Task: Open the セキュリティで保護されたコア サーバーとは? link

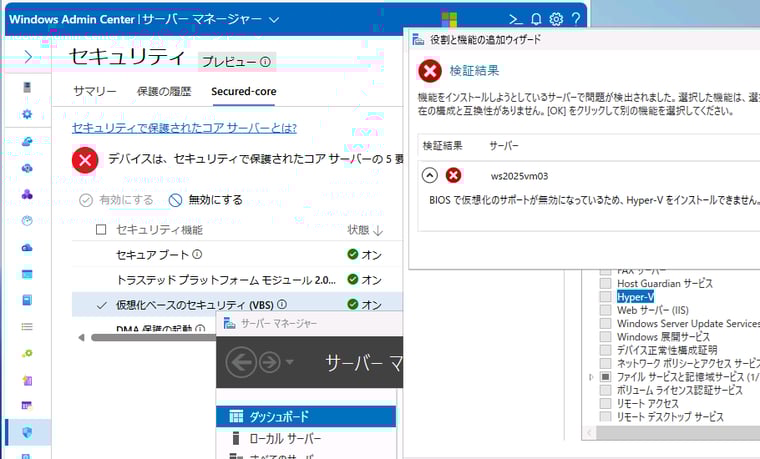Action: [x=184, y=128]
